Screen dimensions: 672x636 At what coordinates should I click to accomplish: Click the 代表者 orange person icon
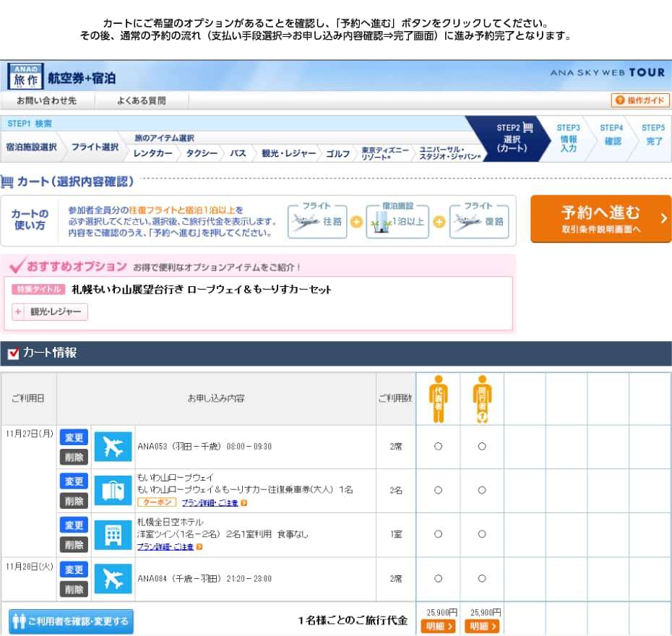[438, 398]
